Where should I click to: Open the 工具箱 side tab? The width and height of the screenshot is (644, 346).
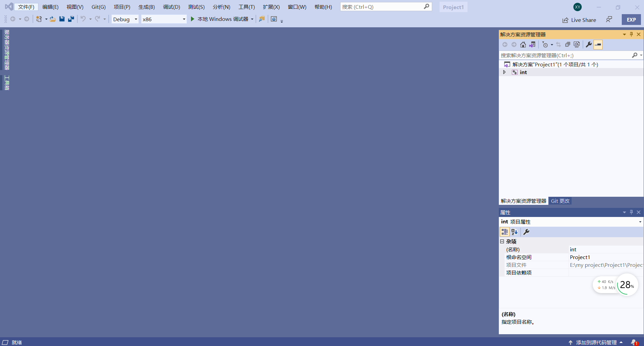(x=7, y=83)
